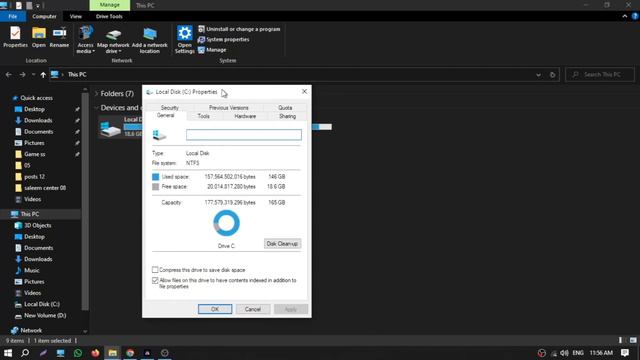Open the address bar history dropdown
This screenshot has width=640, height=360.
538,75
